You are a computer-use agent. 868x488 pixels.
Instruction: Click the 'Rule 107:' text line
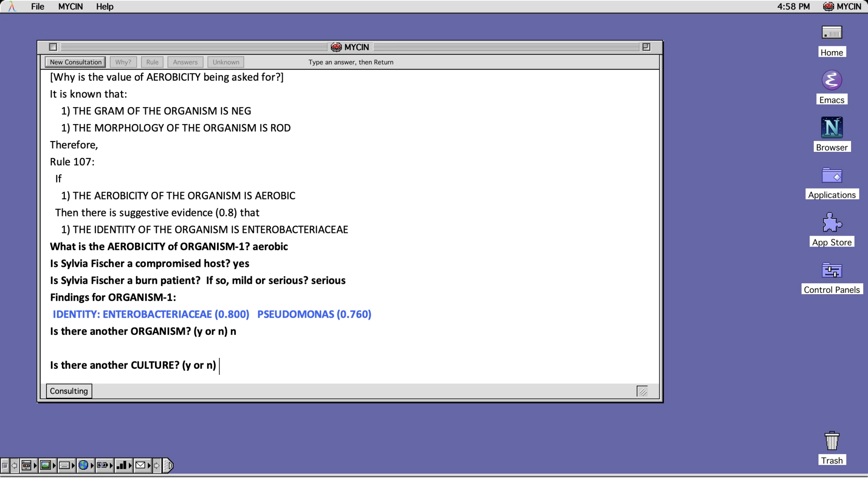[x=72, y=162]
